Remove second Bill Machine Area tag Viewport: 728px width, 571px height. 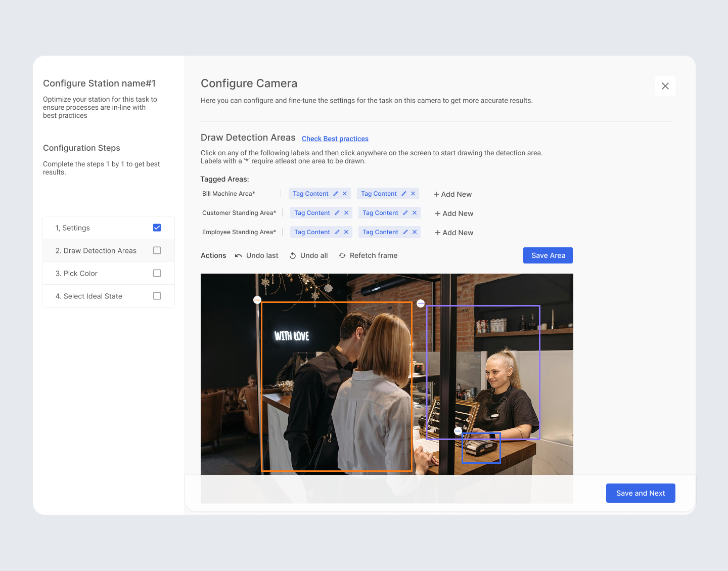[x=413, y=194]
